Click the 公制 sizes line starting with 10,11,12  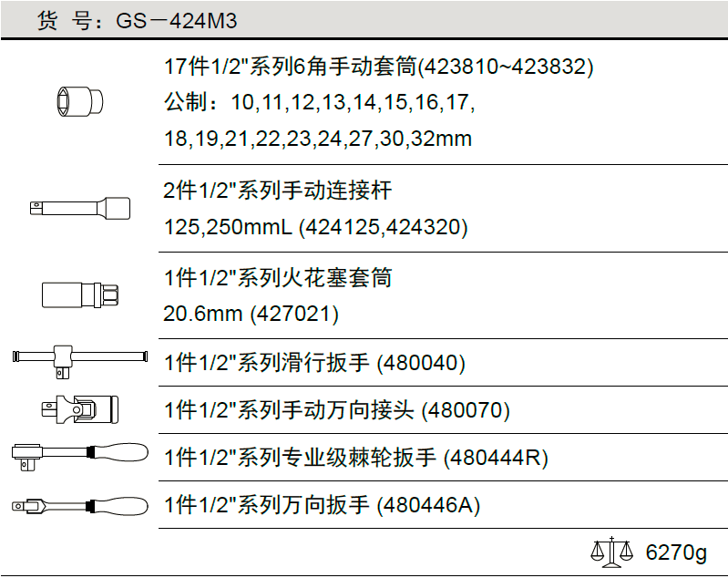tap(320, 102)
